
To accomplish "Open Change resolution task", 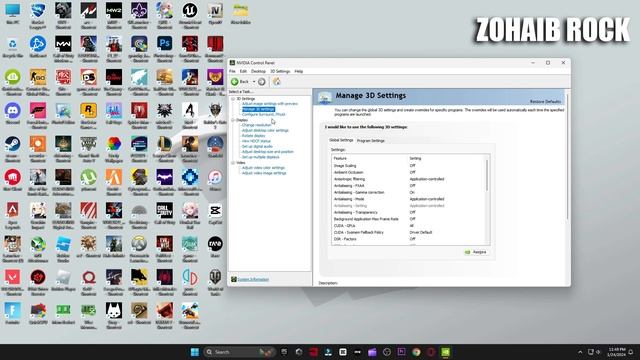I will pos(256,125).
